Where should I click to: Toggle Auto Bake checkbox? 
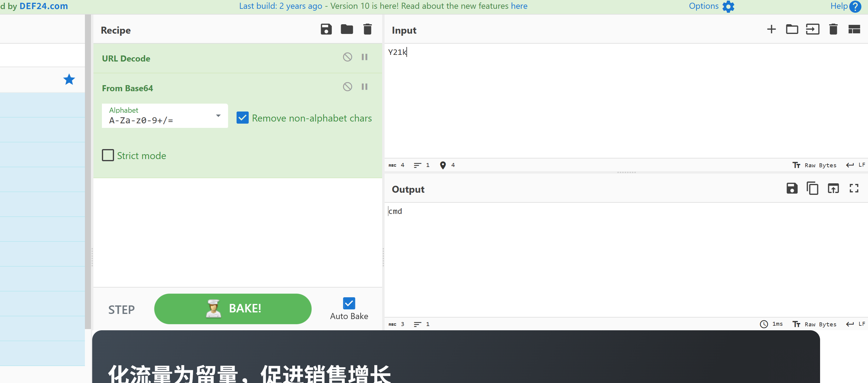click(x=349, y=303)
